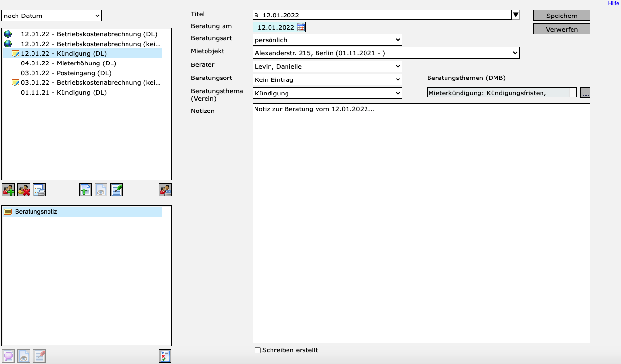This screenshot has width=621, height=364.
Task: Click in the Notizen text area
Action: pyautogui.click(x=421, y=223)
